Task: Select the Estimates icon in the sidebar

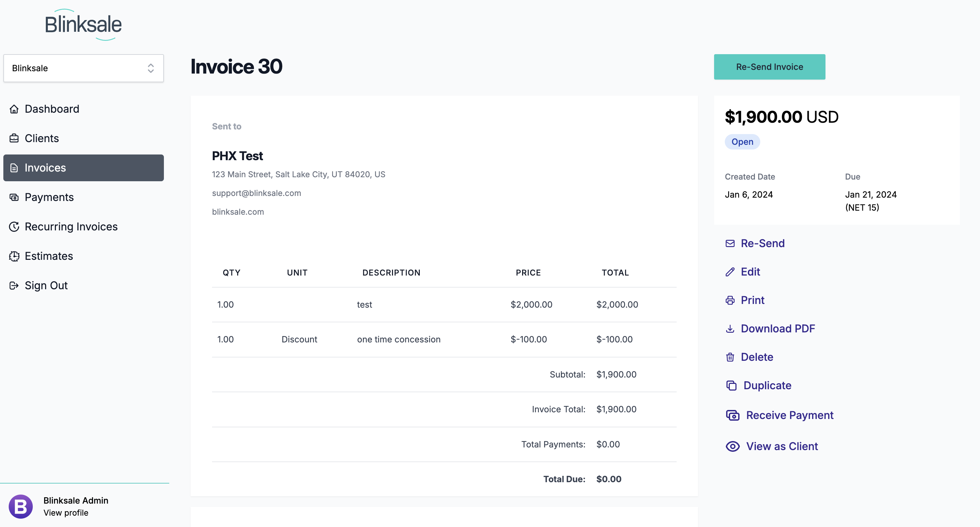Action: pyautogui.click(x=14, y=256)
